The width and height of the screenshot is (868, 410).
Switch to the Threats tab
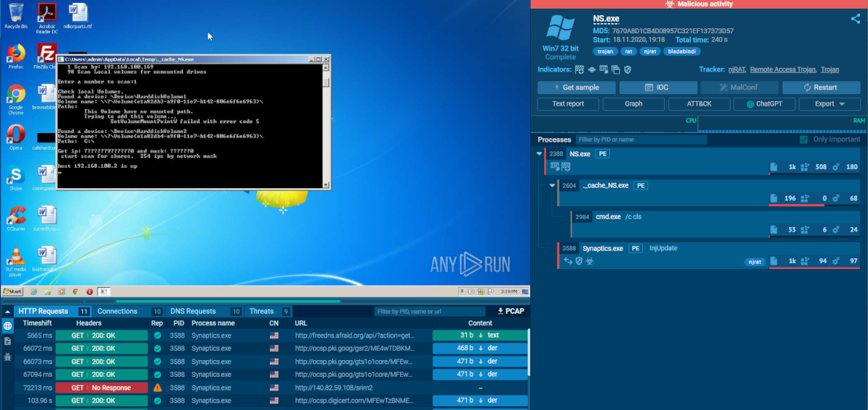(269, 311)
